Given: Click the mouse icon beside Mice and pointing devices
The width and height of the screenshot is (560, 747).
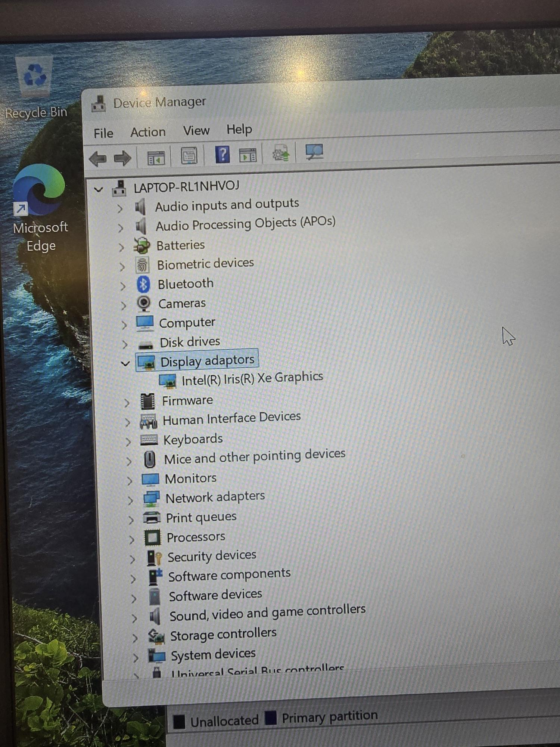Looking at the screenshot, I should coord(150,460).
